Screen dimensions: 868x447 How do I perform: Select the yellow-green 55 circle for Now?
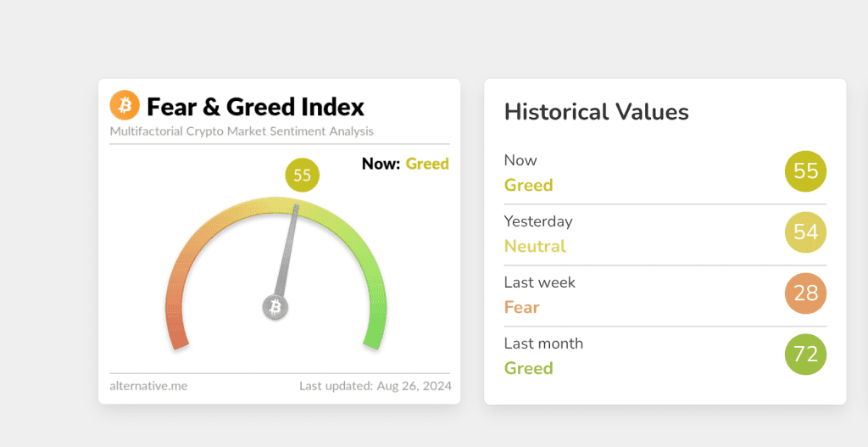coord(805,171)
